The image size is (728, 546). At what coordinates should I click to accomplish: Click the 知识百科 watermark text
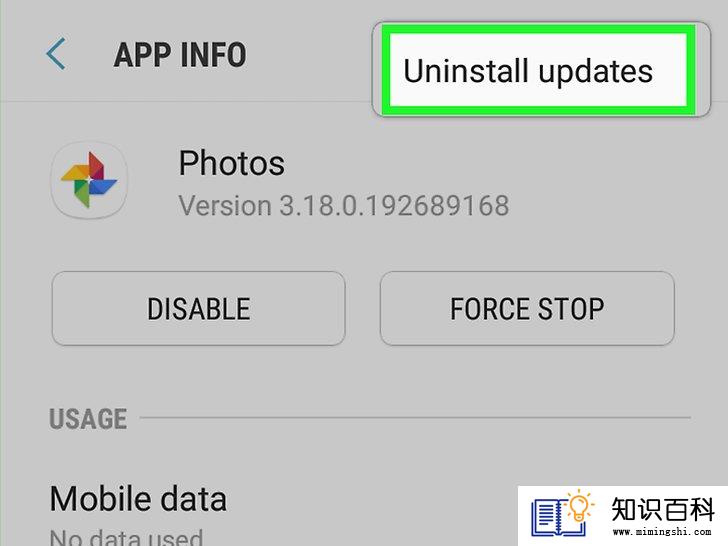pyautogui.click(x=662, y=509)
